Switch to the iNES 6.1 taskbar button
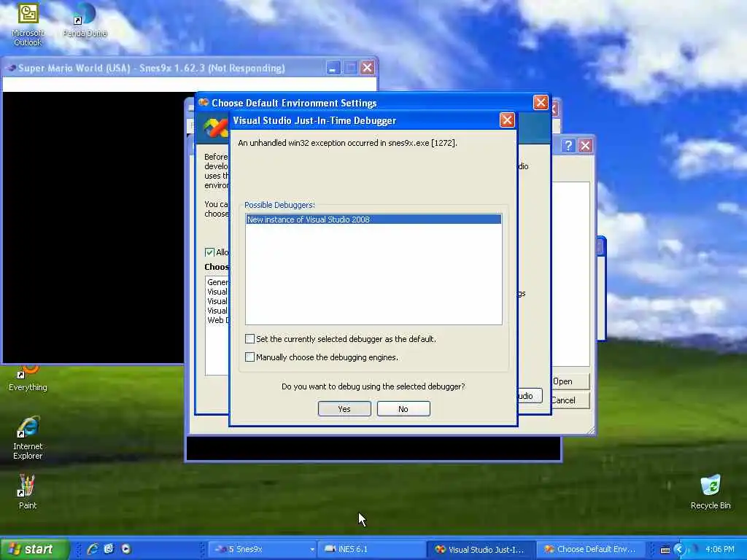Image resolution: width=747 pixels, height=560 pixels. pos(371,549)
